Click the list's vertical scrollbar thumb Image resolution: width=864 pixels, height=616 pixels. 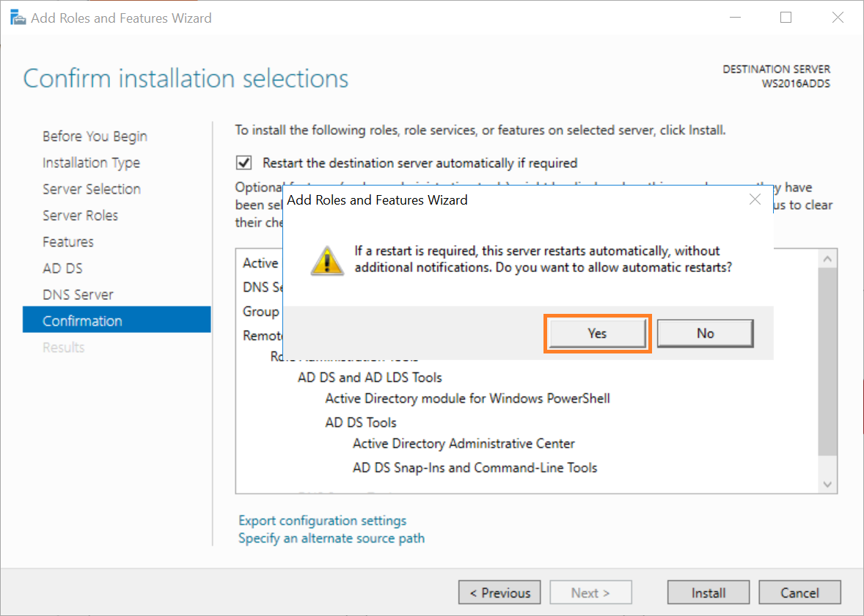tap(827, 362)
